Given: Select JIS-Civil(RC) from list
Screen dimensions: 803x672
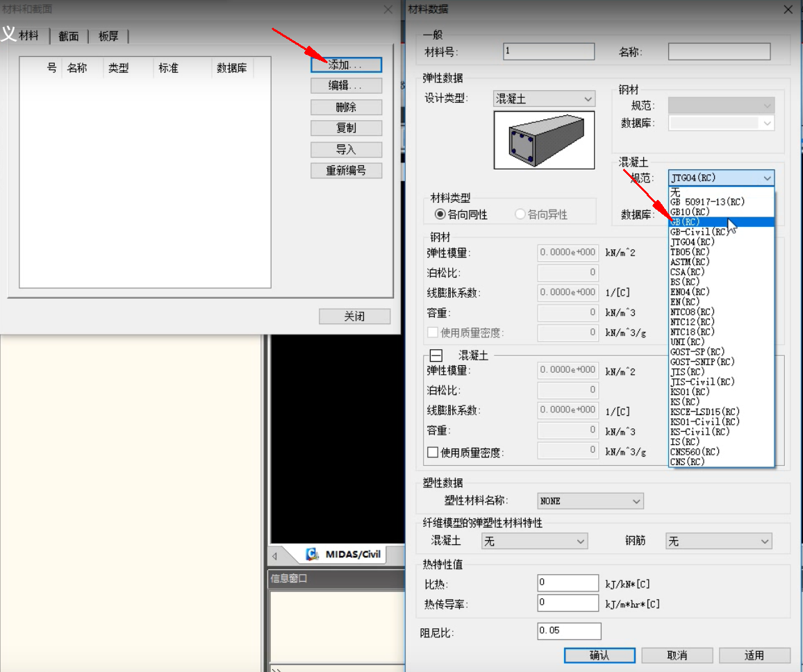Looking at the screenshot, I should pos(722,381).
